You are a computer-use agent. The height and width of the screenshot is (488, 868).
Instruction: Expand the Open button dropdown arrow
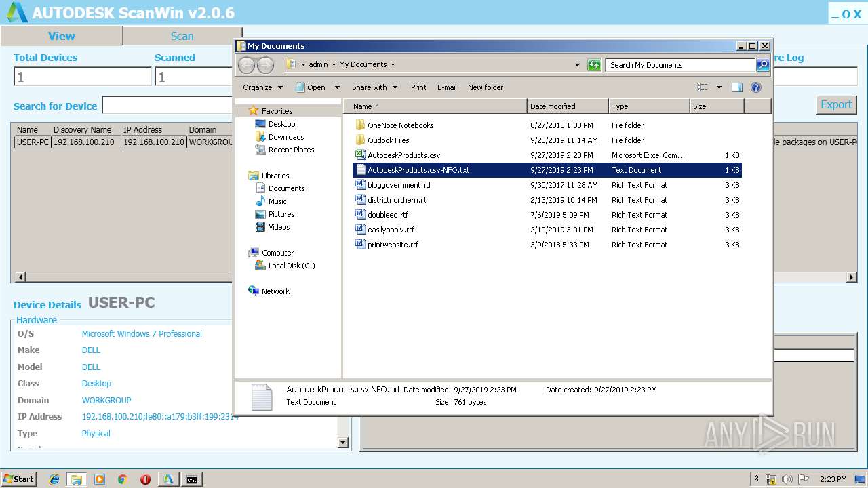point(338,87)
